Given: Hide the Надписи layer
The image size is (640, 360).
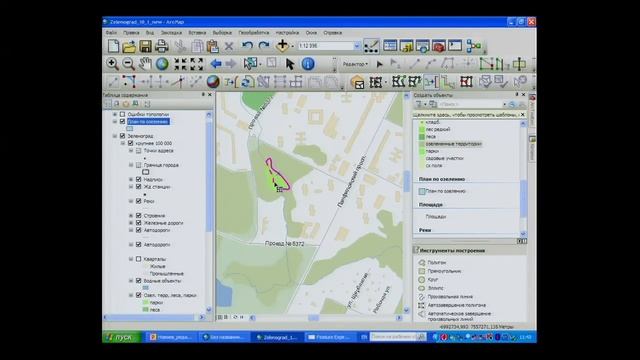Looking at the screenshot, I should 139,180.
